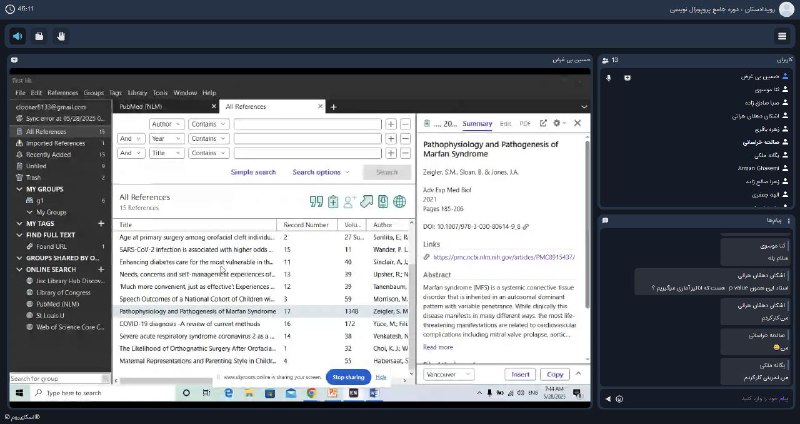This screenshot has height=424, width=800.
Task: Click the raise hand icon
Action: 61,36
